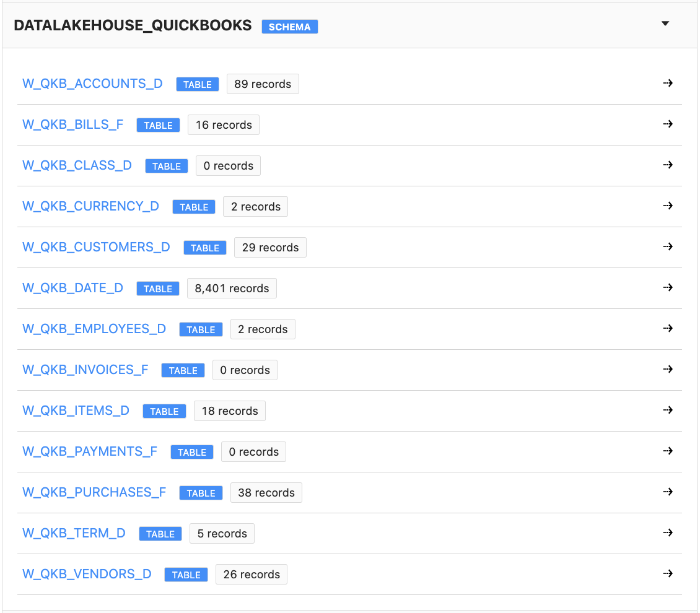Image resolution: width=700 pixels, height=613 pixels.
Task: Select the W_QKB_PURCHASES_F table name
Action: point(94,492)
